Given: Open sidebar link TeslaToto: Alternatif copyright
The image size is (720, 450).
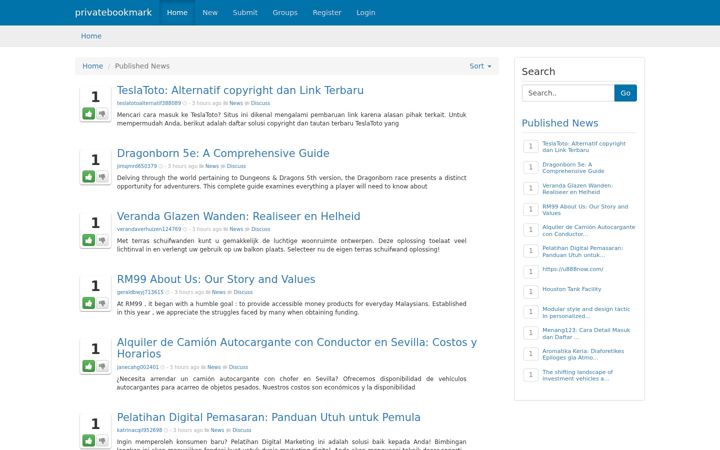Looking at the screenshot, I should point(584,146).
